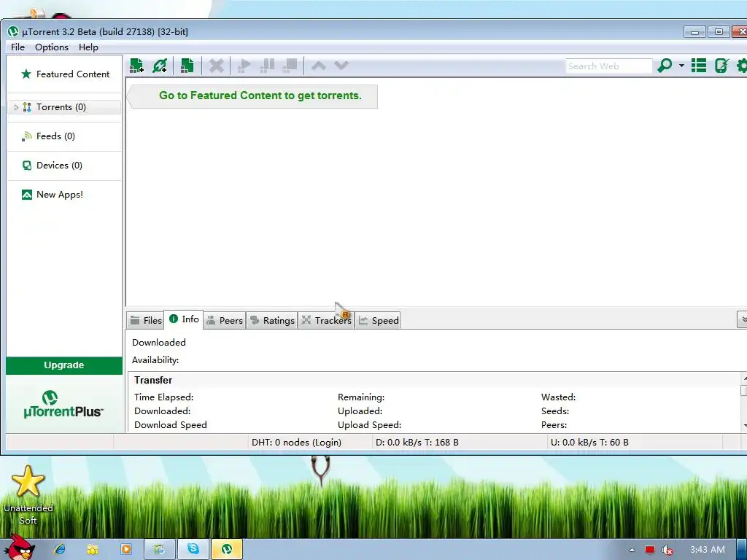
Task: Open Unattended Soft desktop shortcut
Action: point(28,495)
